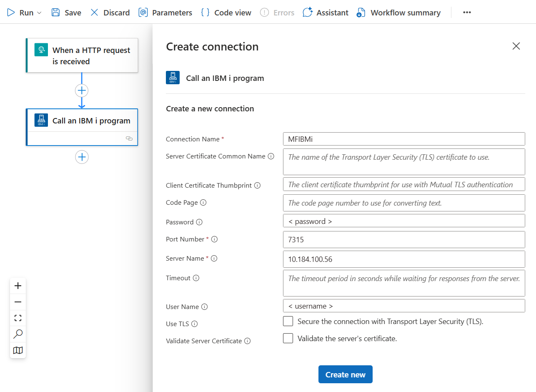Open the canvas search tool
Viewport: 536px width, 392px height.
pos(18,334)
